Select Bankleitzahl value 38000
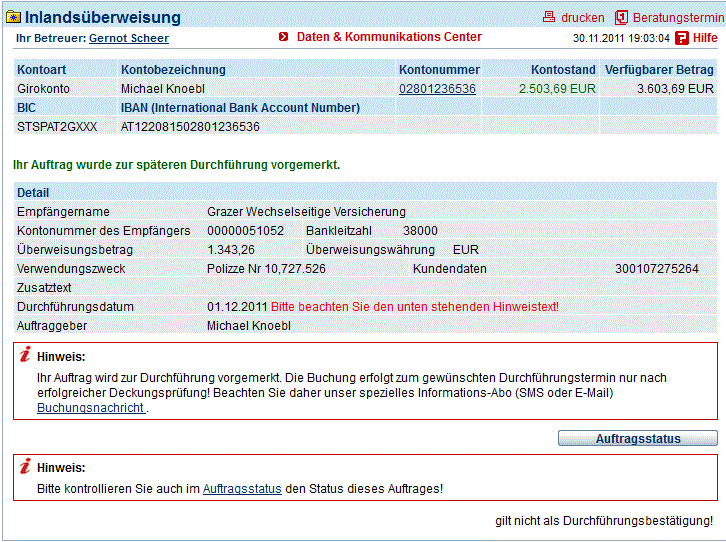The image size is (726, 542). 420,231
